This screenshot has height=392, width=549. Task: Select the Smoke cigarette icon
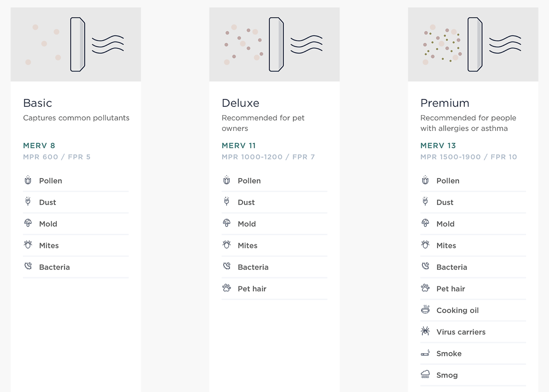(x=426, y=354)
